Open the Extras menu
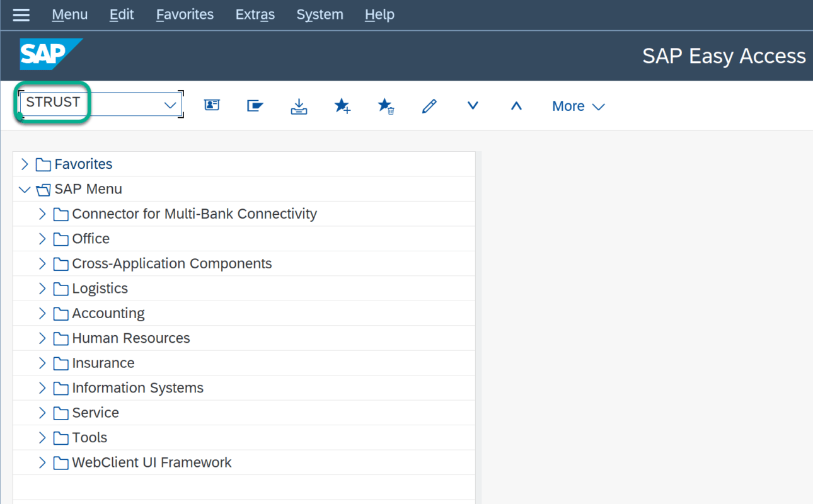This screenshot has height=504, width=813. tap(255, 14)
